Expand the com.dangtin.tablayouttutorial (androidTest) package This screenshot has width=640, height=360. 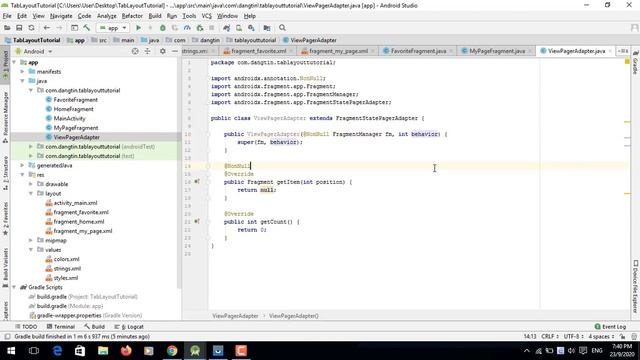31,147
